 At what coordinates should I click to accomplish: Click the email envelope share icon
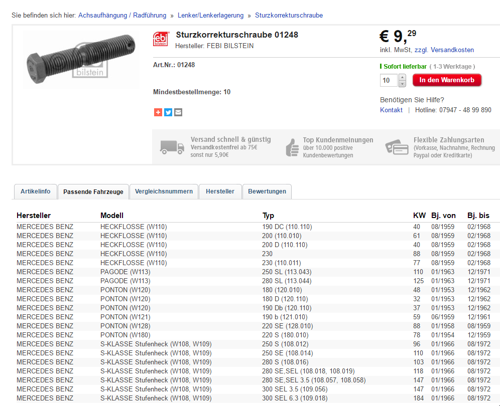tap(178, 112)
